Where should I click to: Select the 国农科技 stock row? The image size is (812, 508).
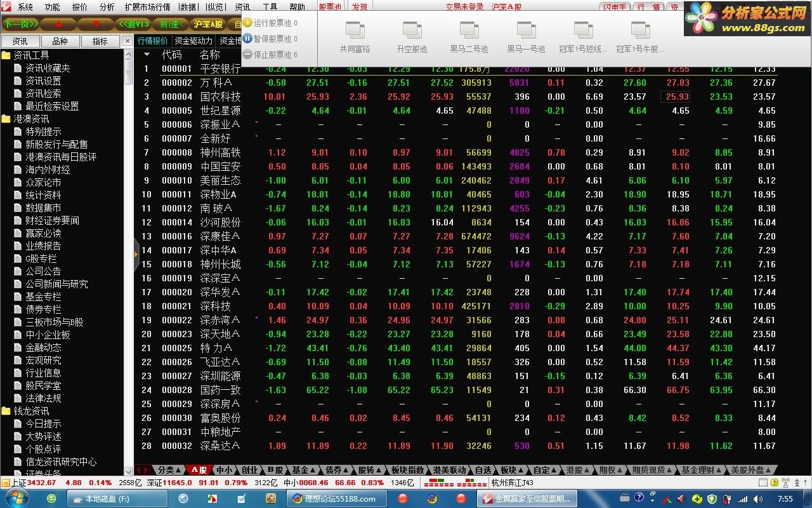coord(455,97)
